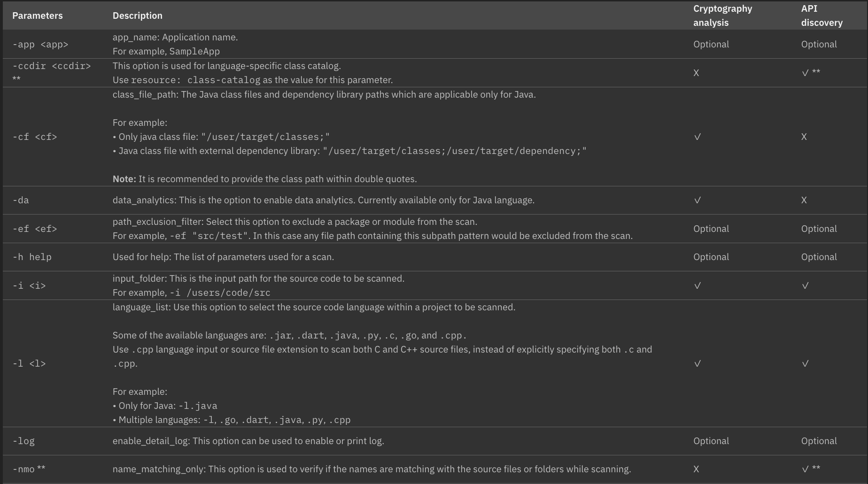Click the '/users/code/src' example path
The image size is (868, 484).
pyautogui.click(x=228, y=293)
